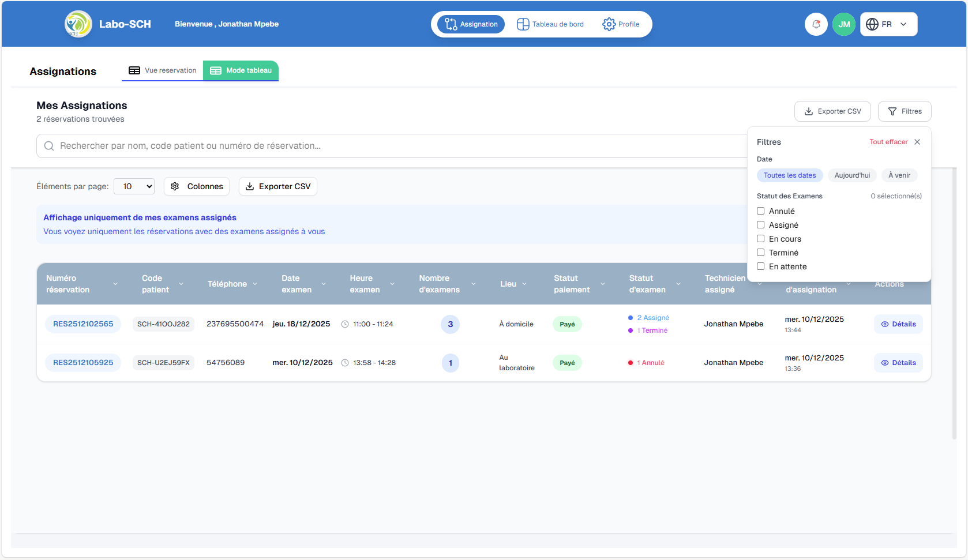Open the JM avatar in top bar
The height and width of the screenshot is (560, 968).
(x=844, y=24)
